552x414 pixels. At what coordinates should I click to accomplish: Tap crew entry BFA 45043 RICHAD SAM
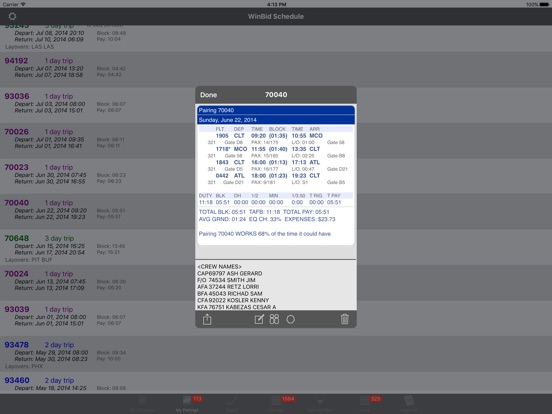(230, 293)
